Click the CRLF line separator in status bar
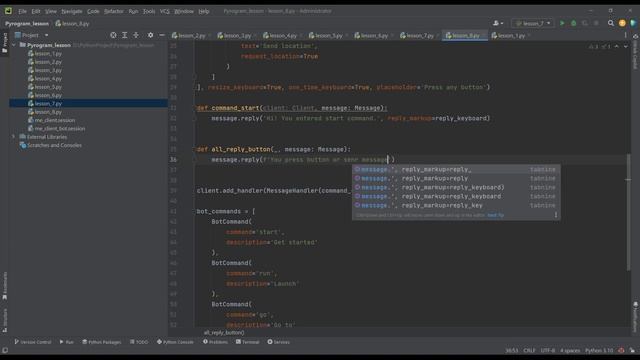 pyautogui.click(x=529, y=351)
